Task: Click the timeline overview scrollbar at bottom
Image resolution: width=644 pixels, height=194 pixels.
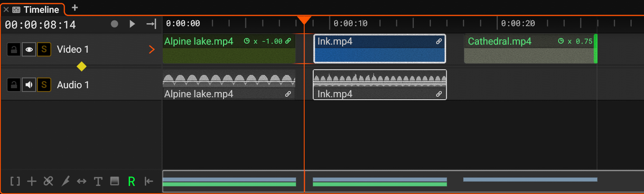Action: 403,181
